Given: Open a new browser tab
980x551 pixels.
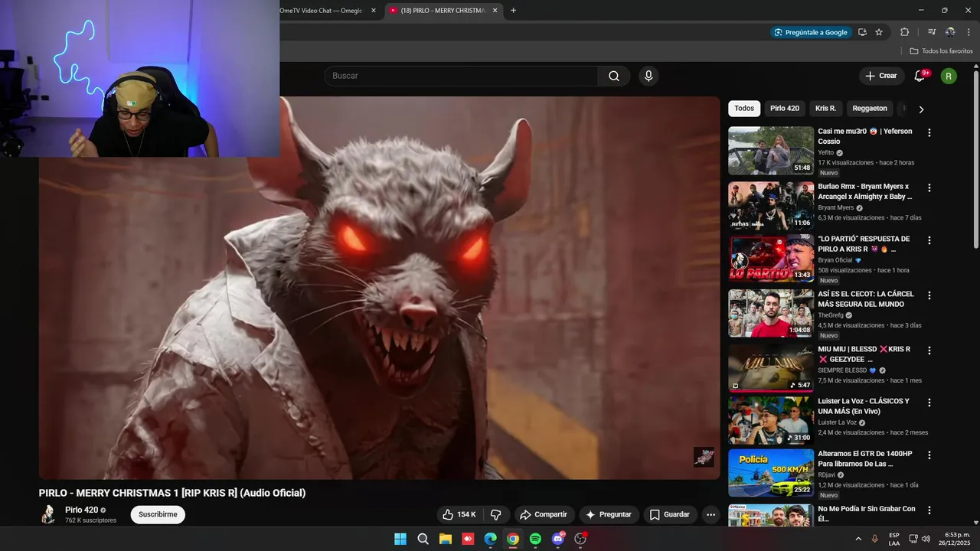Looking at the screenshot, I should [513, 10].
